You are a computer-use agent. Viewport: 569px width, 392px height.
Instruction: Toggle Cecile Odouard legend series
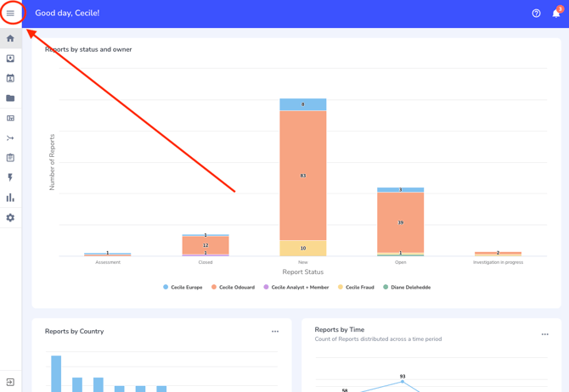(233, 288)
